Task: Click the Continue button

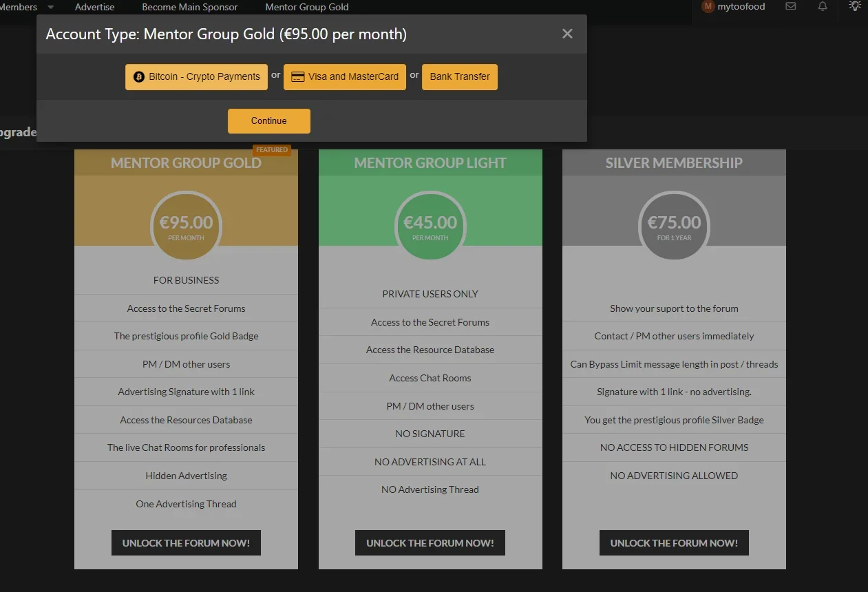Action: [x=269, y=120]
